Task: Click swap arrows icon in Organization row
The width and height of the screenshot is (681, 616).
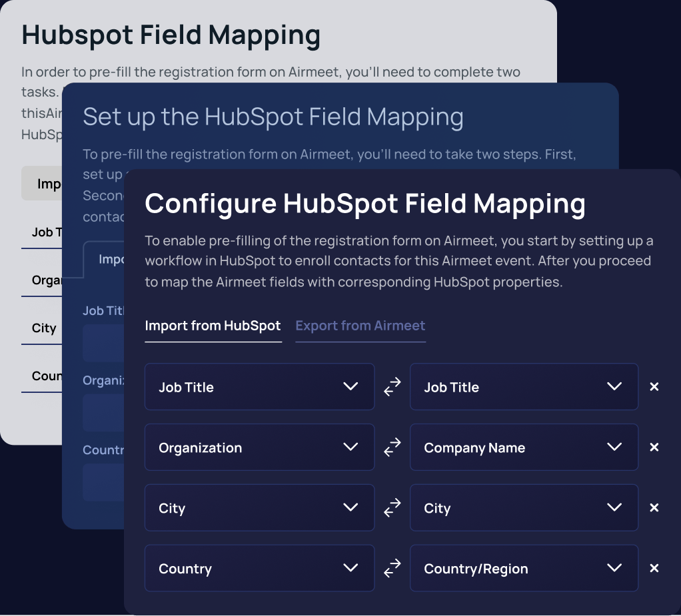Action: coord(392,447)
